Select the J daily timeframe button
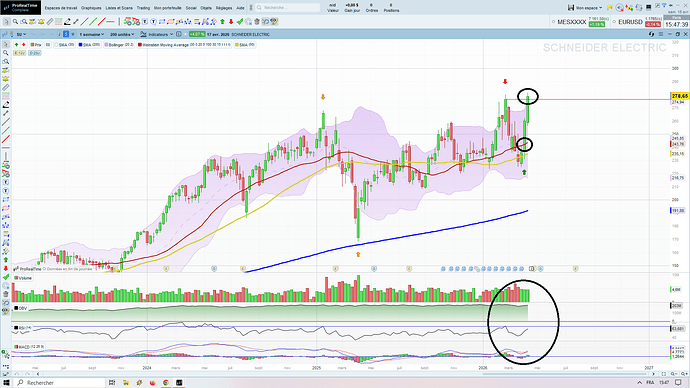The image size is (690, 388). [59, 34]
